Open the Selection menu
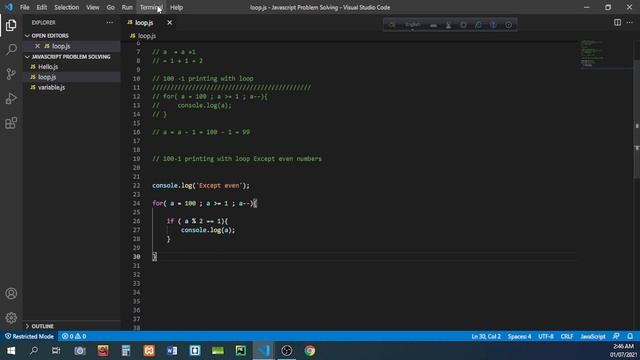This screenshot has width=640, height=360. [67, 7]
